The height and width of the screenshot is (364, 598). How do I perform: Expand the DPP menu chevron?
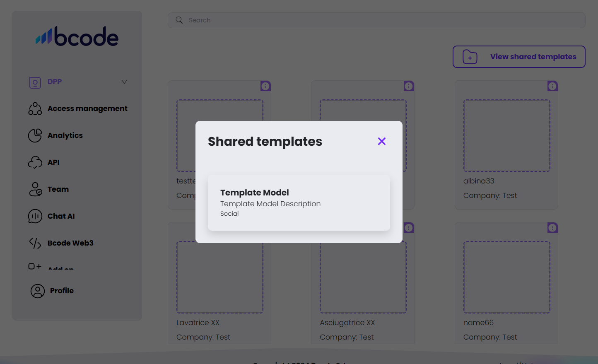point(124,82)
